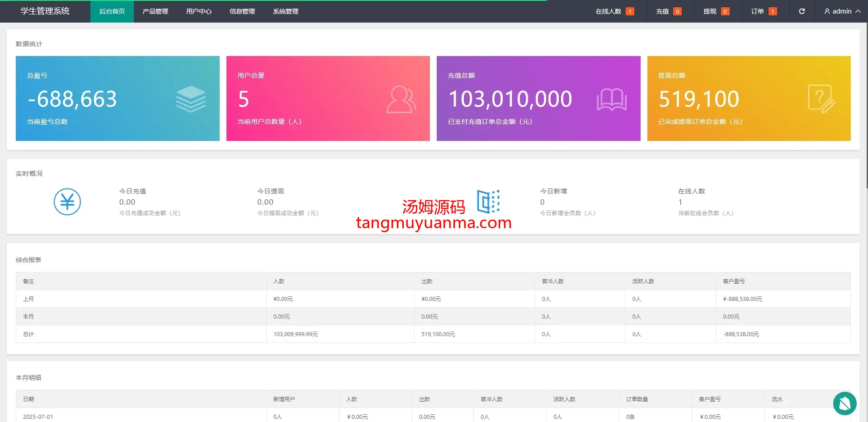Click the blue logo icon beside 汤姆源码
Screen dimensions: 868x422
tap(488, 202)
